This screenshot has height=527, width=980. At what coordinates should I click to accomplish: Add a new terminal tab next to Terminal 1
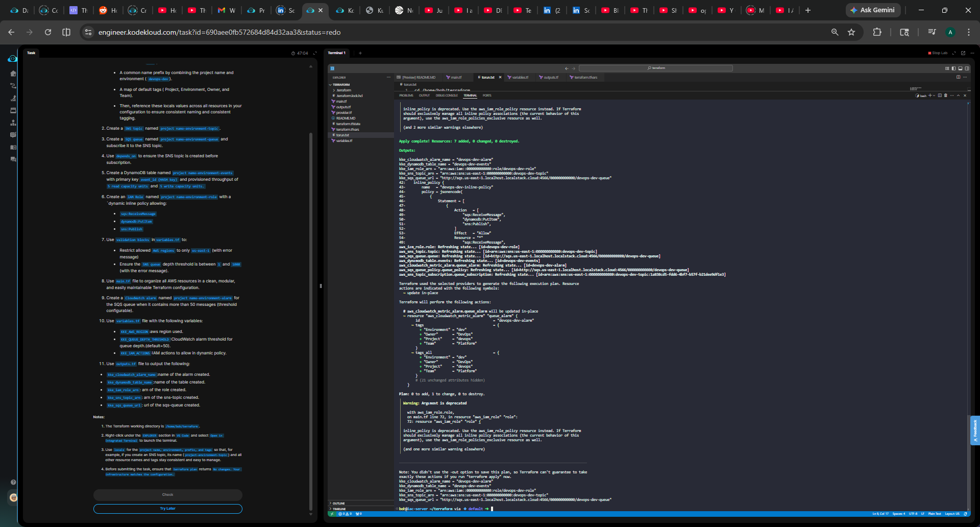(x=360, y=53)
